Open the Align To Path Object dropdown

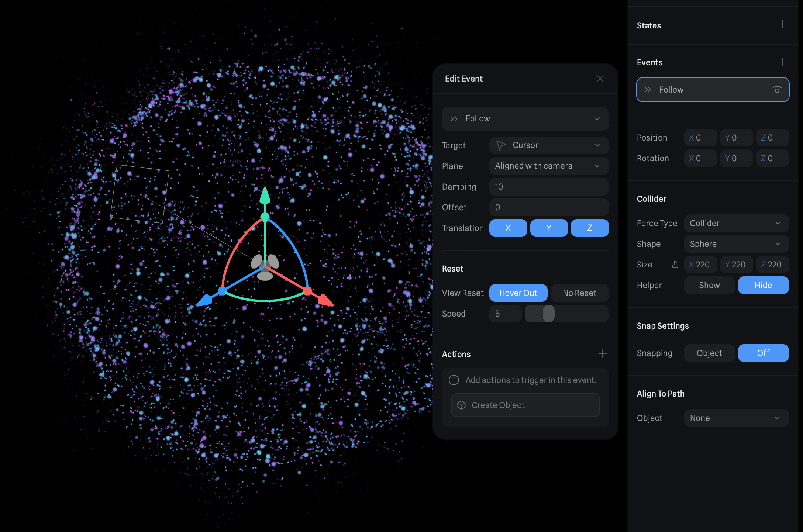736,418
